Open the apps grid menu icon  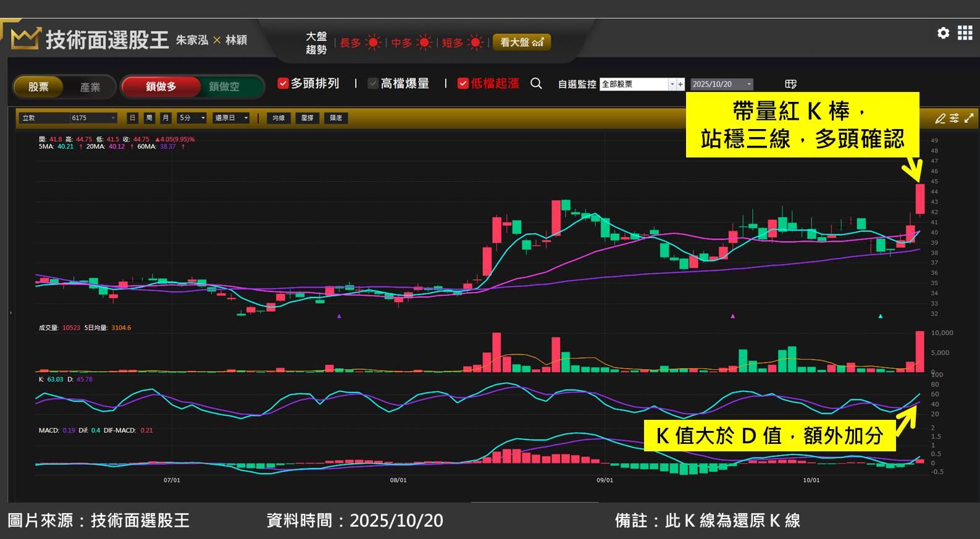pos(965,33)
